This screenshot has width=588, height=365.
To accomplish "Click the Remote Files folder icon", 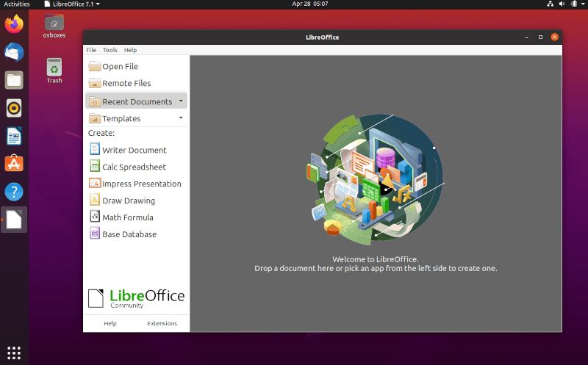I will [x=95, y=83].
